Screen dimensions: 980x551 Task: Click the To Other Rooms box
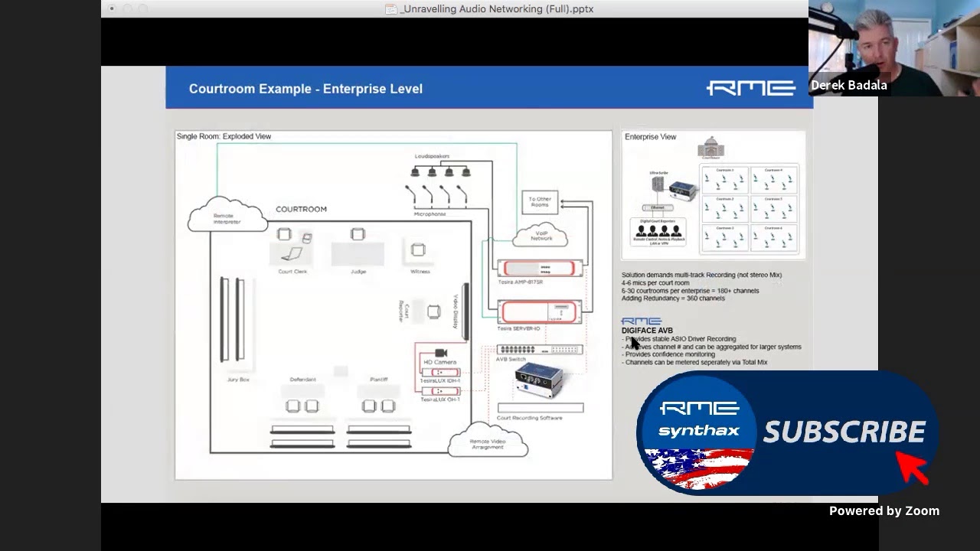click(x=540, y=202)
